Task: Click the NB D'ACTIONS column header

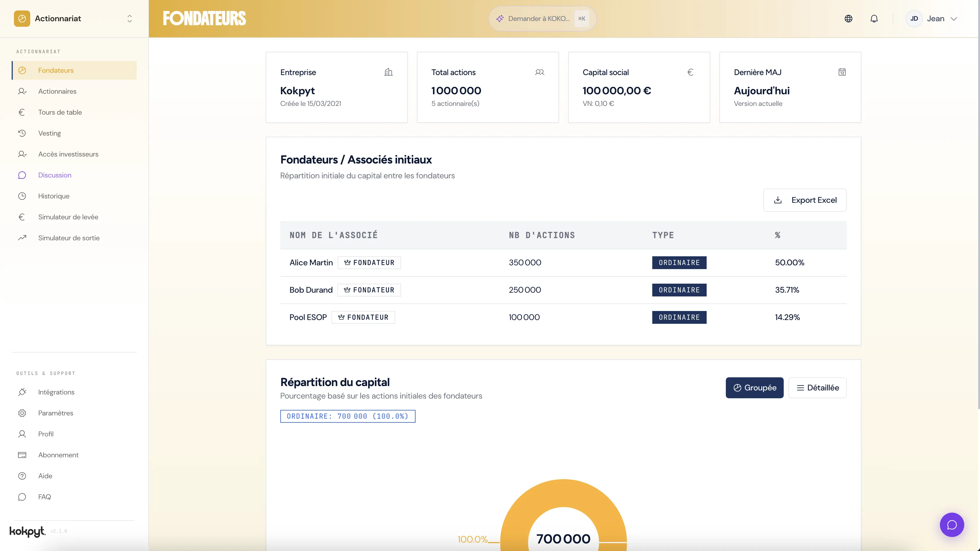Action: pyautogui.click(x=542, y=235)
